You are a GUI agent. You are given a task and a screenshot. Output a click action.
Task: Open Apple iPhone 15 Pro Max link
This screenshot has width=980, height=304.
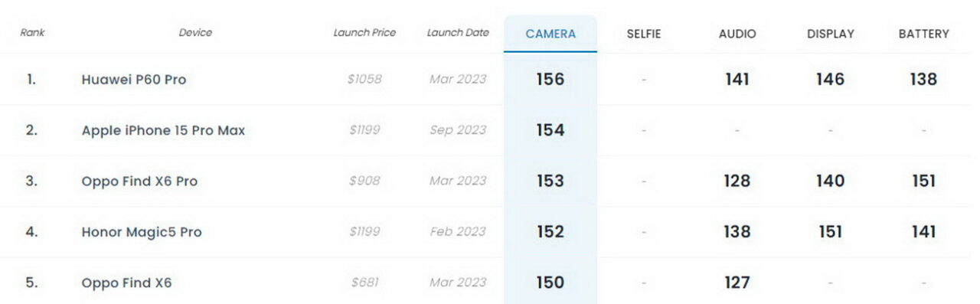point(163,130)
